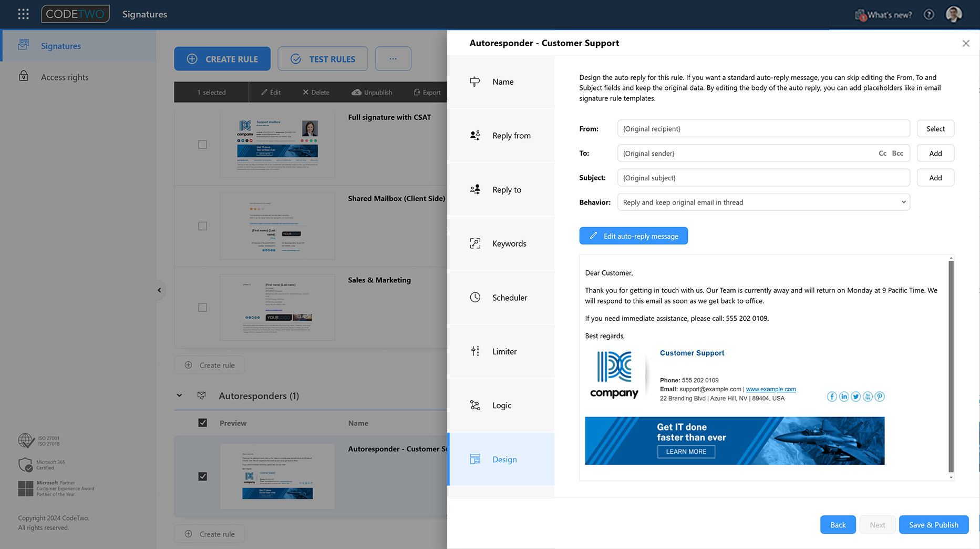
Task: Click the From input field
Action: pos(764,128)
